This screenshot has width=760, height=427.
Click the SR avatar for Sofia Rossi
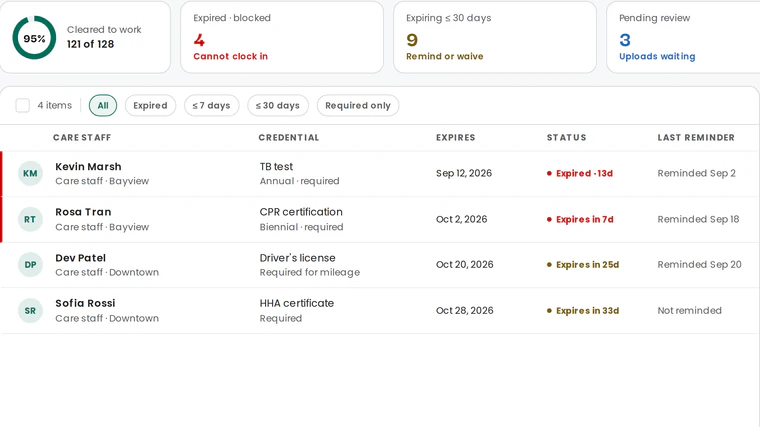(30, 311)
